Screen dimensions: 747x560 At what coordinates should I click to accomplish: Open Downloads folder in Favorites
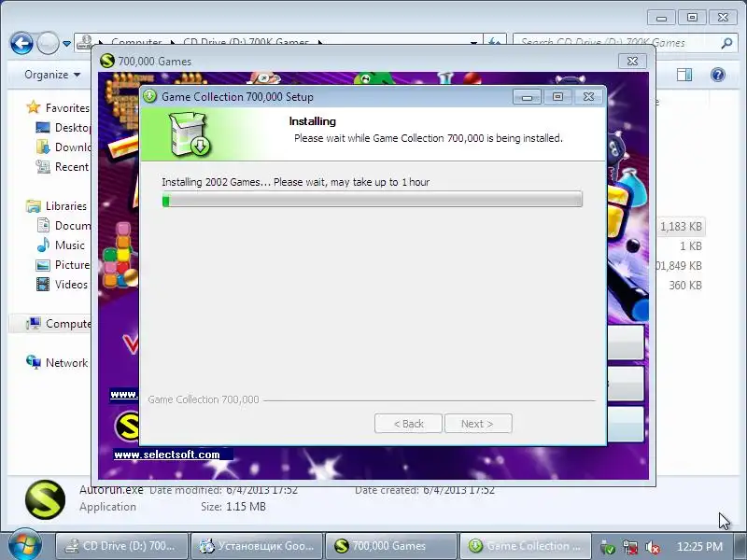coord(63,147)
